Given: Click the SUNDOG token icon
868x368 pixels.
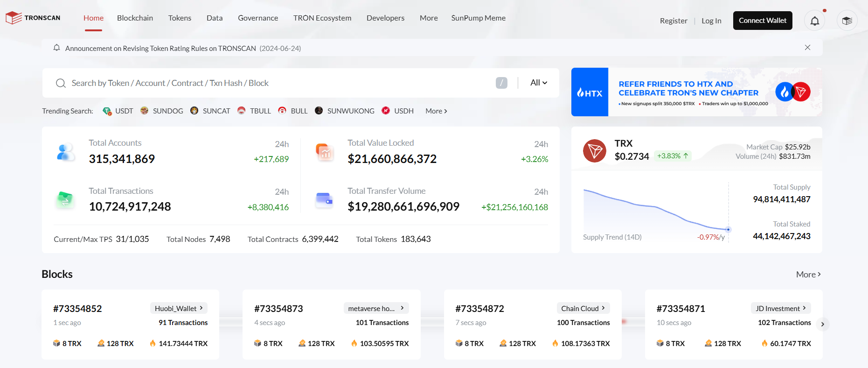Looking at the screenshot, I should pos(144,111).
